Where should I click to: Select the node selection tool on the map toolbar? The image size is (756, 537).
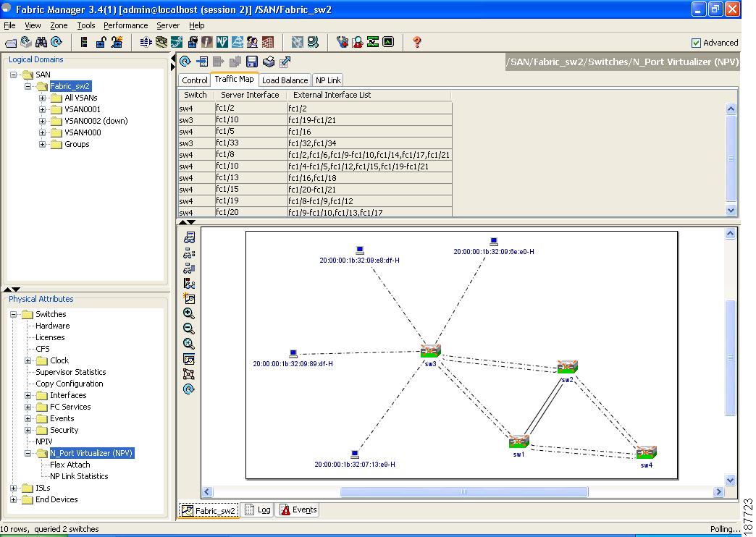(188, 373)
